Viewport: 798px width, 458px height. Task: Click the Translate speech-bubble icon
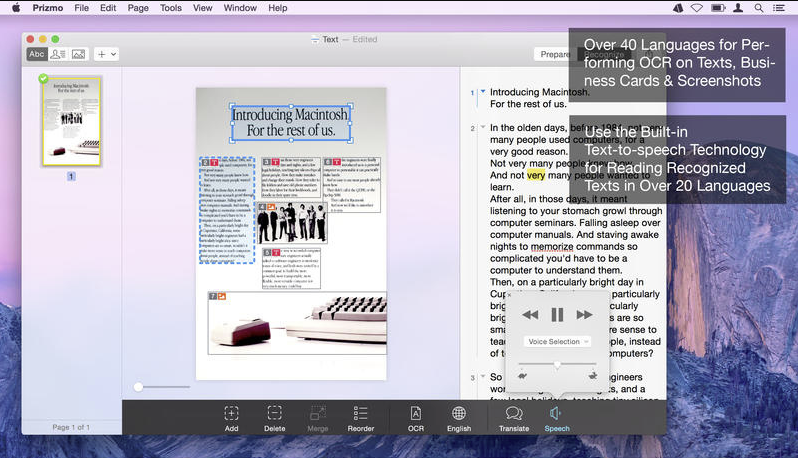[x=514, y=413]
